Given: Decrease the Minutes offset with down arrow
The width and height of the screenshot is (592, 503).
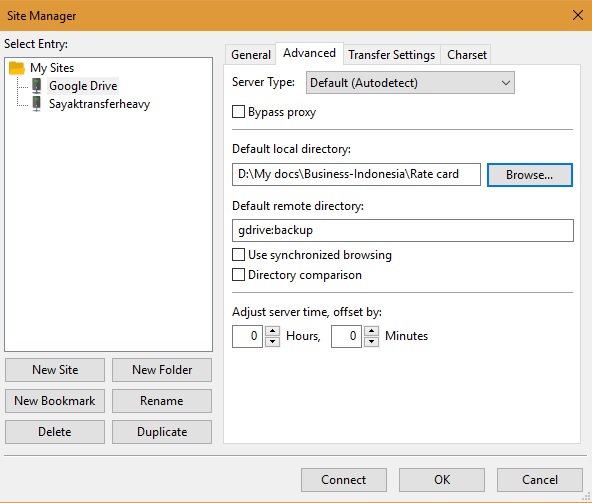Looking at the screenshot, I should (x=372, y=342).
